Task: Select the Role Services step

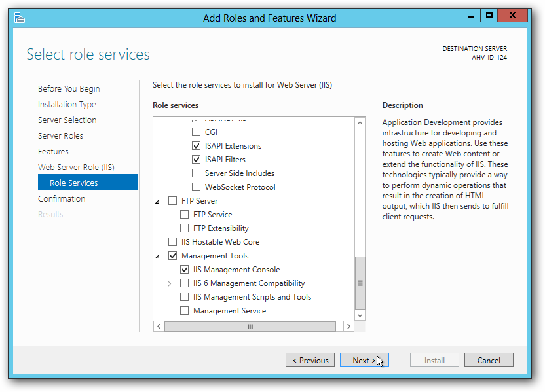Action: coord(88,182)
